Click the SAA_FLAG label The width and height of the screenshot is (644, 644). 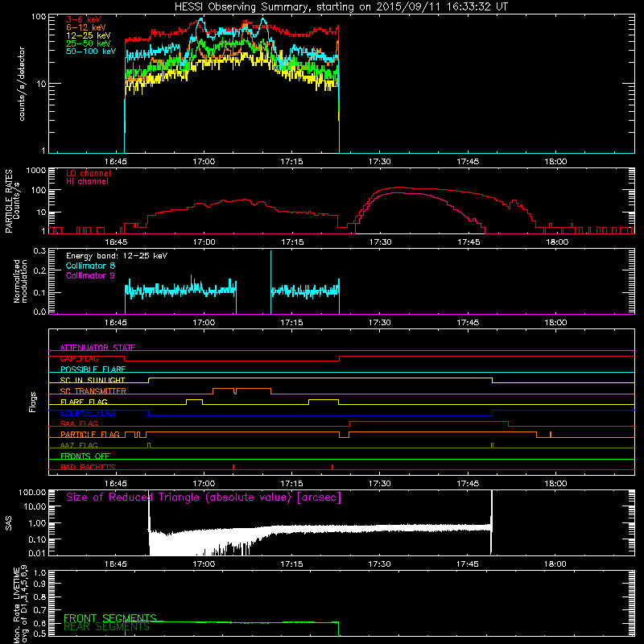coord(79,423)
